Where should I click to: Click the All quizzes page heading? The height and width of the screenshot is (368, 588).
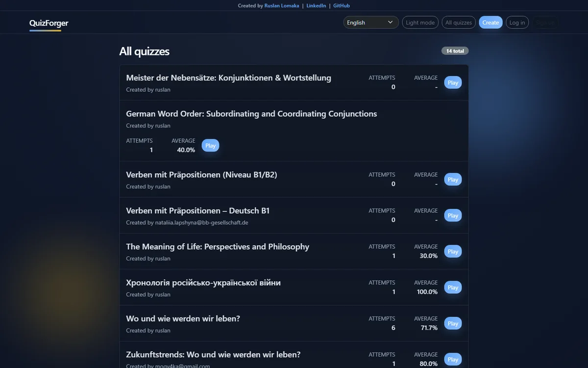point(144,52)
